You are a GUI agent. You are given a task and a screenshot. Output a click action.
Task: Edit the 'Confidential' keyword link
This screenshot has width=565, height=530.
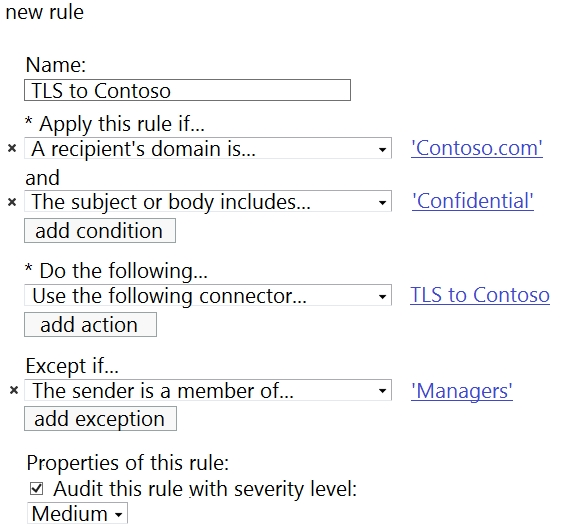pos(473,201)
